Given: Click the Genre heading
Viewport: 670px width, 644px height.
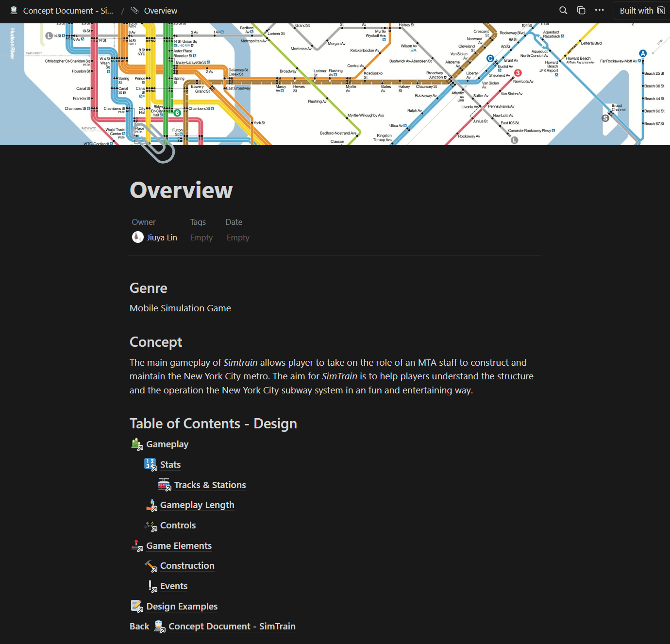Looking at the screenshot, I should tap(149, 288).
